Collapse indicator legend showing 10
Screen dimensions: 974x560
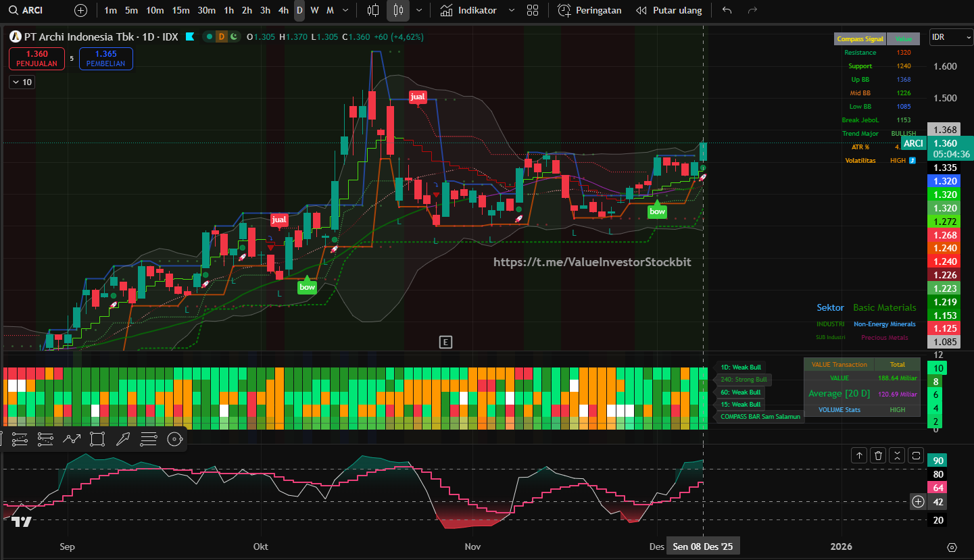tap(22, 82)
